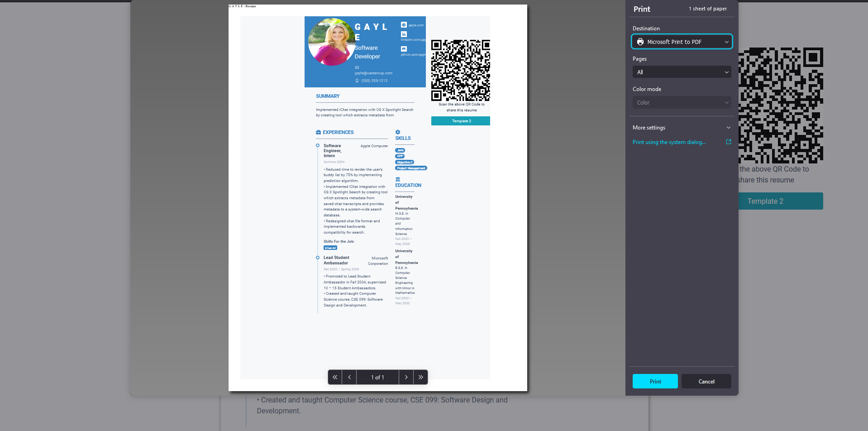The image size is (868, 431).
Task: Click the 'Java' skill tag
Action: pyautogui.click(x=400, y=150)
